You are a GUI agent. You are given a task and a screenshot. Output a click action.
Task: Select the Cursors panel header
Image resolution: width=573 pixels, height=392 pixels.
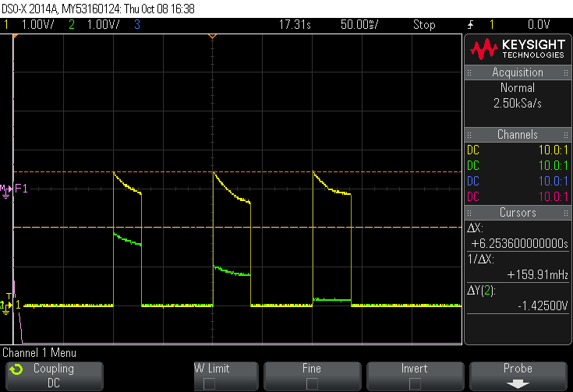click(518, 213)
